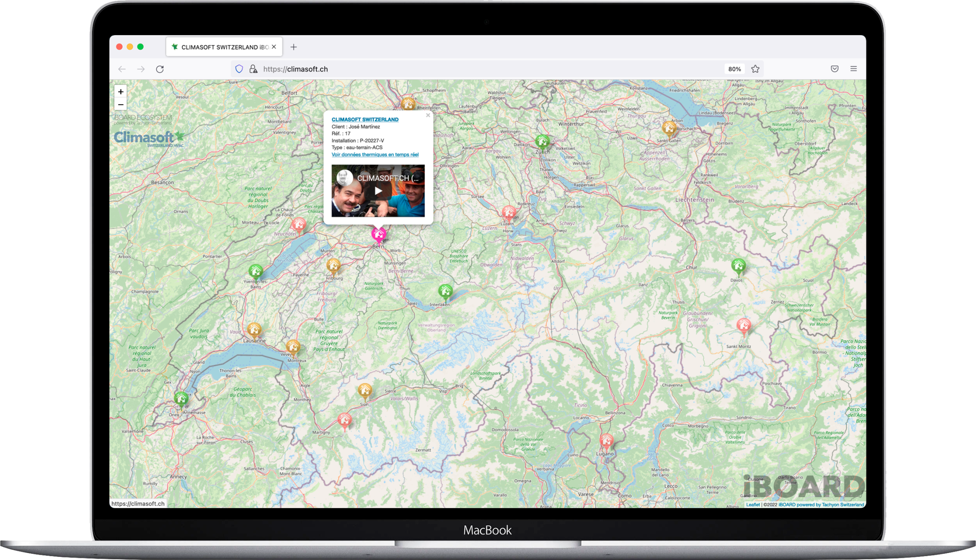Screen dimensions: 976x560
Task: Click the 'Type : eau-terrain-ACS' text
Action: pyautogui.click(x=357, y=148)
